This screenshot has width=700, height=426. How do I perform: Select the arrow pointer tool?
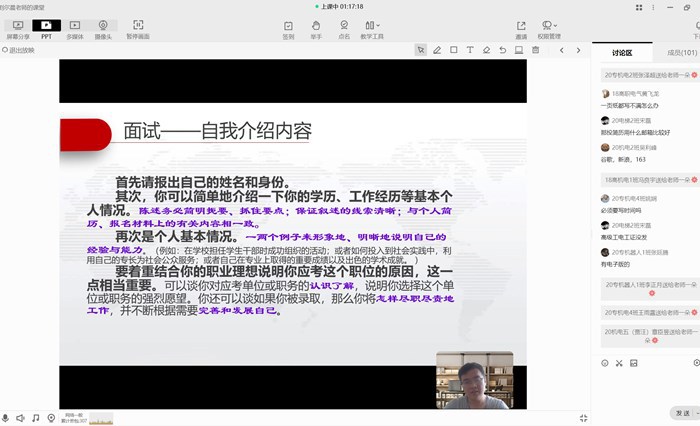(x=421, y=49)
